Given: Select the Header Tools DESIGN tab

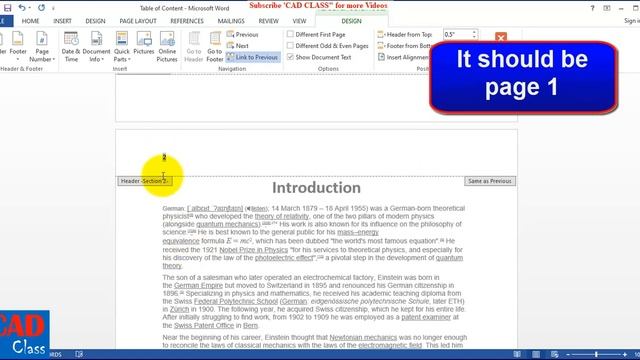Looking at the screenshot, I should click(x=351, y=21).
